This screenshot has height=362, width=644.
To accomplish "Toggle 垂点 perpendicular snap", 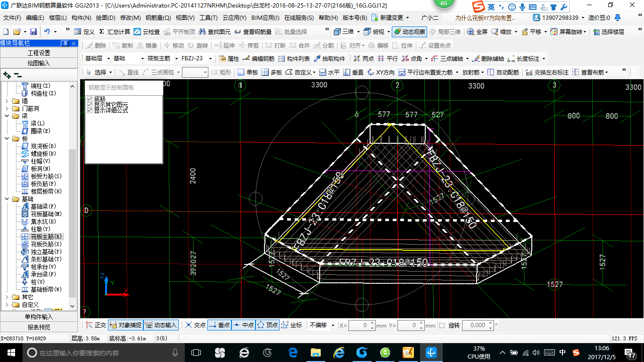I will pyautogui.click(x=219, y=325).
